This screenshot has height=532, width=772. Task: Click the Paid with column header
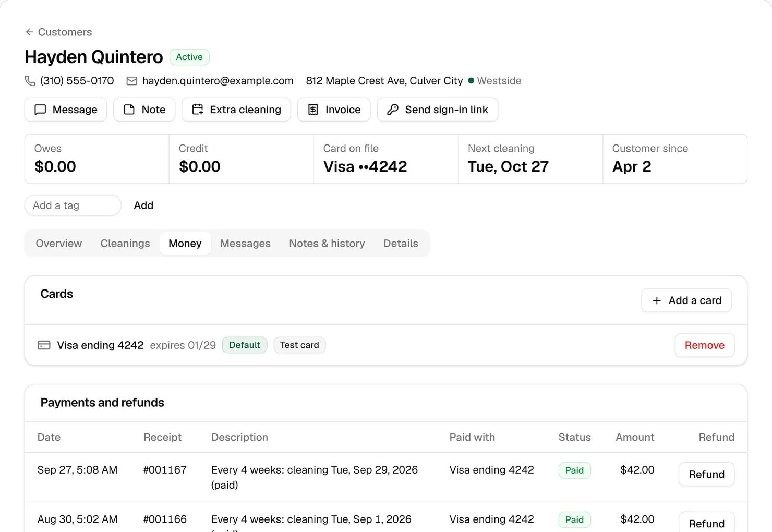point(472,437)
